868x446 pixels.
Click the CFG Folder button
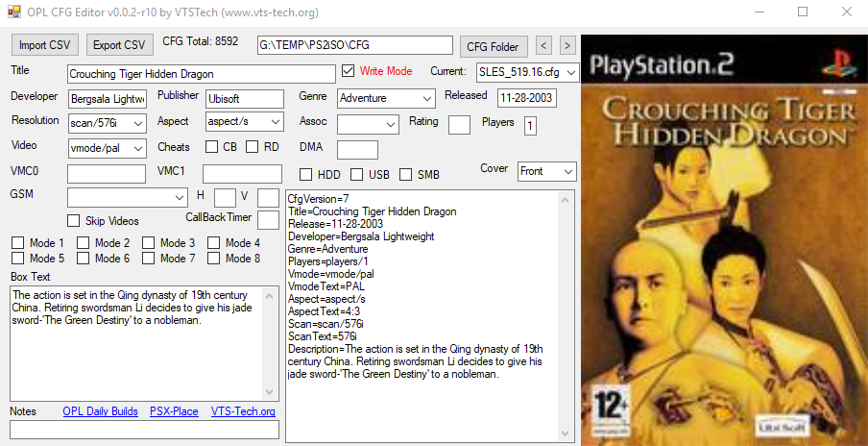point(494,46)
